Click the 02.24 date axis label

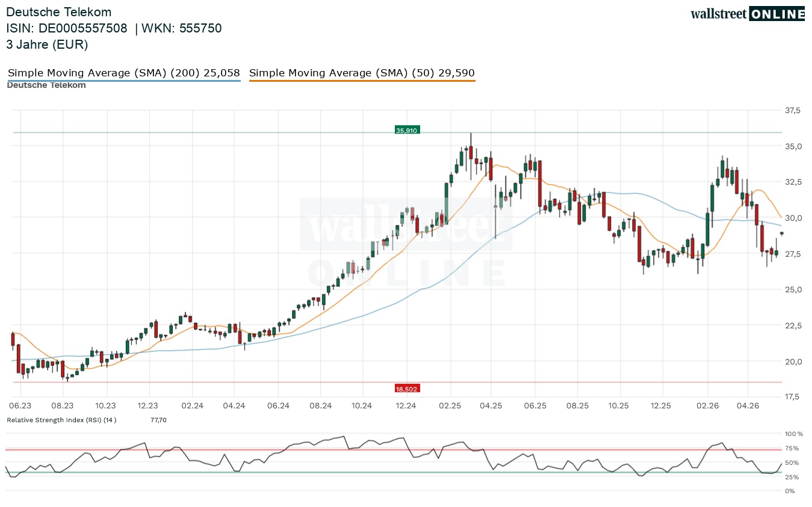(191, 406)
